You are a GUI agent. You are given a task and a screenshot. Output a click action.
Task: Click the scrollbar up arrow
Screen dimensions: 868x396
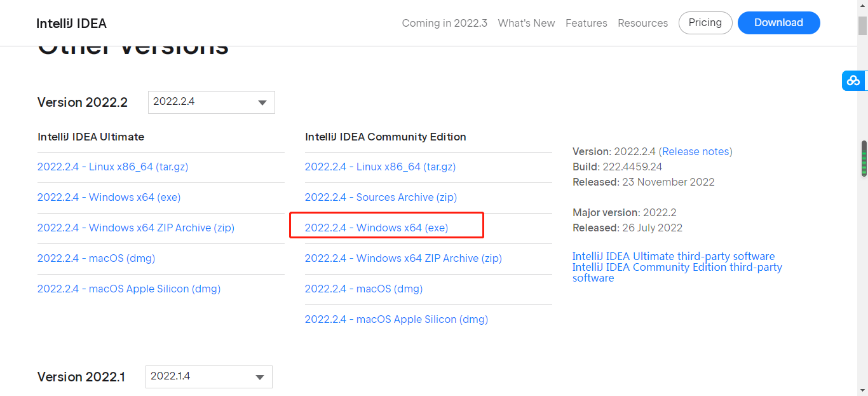pos(864,5)
